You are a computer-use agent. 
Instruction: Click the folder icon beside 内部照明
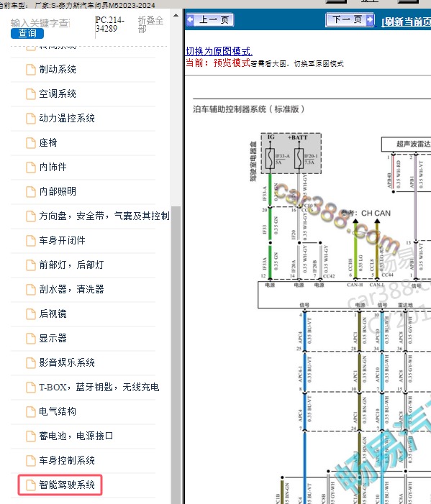click(31, 191)
